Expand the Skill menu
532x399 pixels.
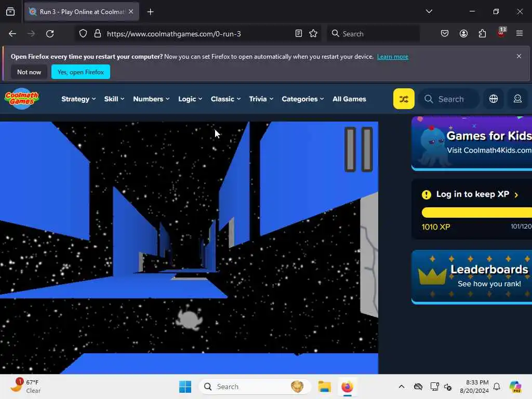coord(114,99)
